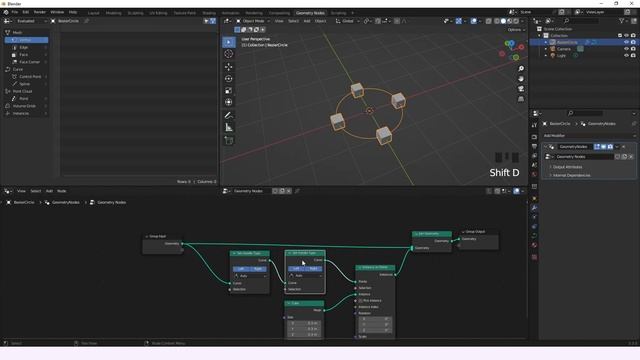Click the navigation axis gizmo
The width and height of the screenshot is (640, 360).
(512, 50)
